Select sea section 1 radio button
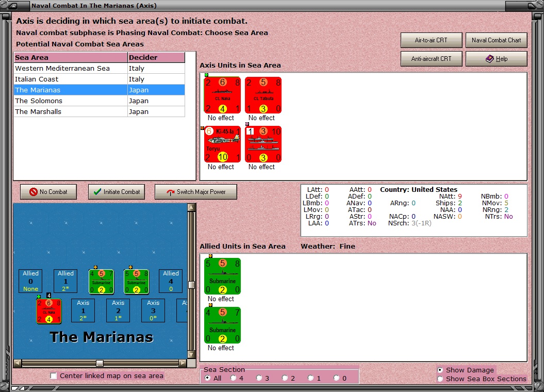544x392 pixels. point(310,378)
